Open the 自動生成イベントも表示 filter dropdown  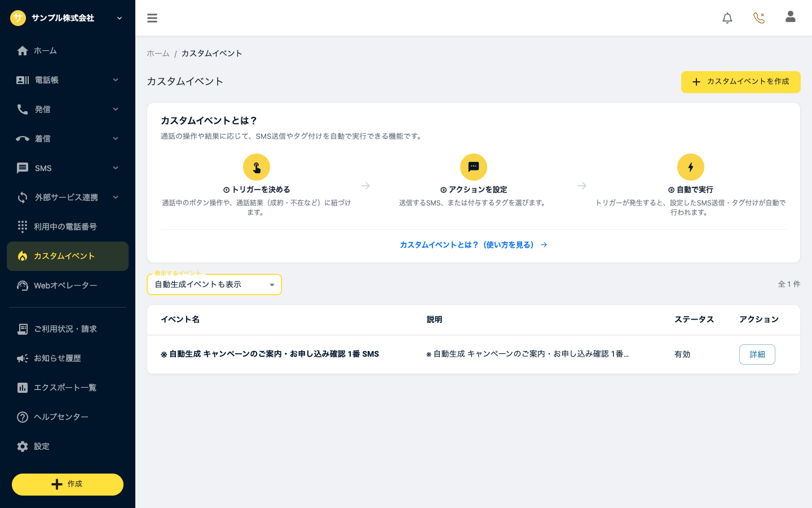coord(214,284)
